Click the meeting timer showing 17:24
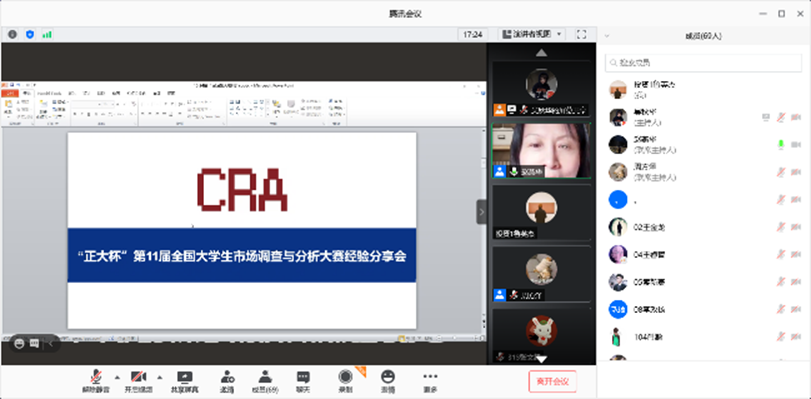Viewport: 811px width, 399px height. point(473,35)
